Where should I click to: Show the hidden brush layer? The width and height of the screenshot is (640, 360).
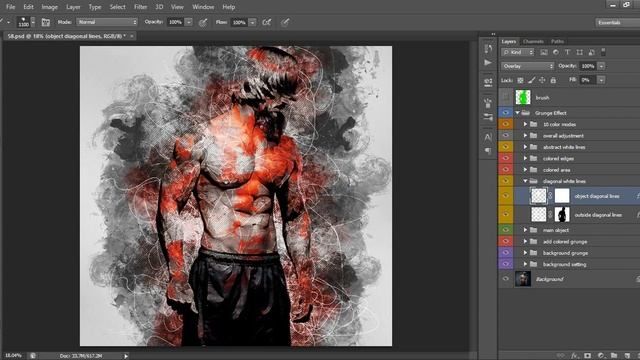(x=505, y=98)
